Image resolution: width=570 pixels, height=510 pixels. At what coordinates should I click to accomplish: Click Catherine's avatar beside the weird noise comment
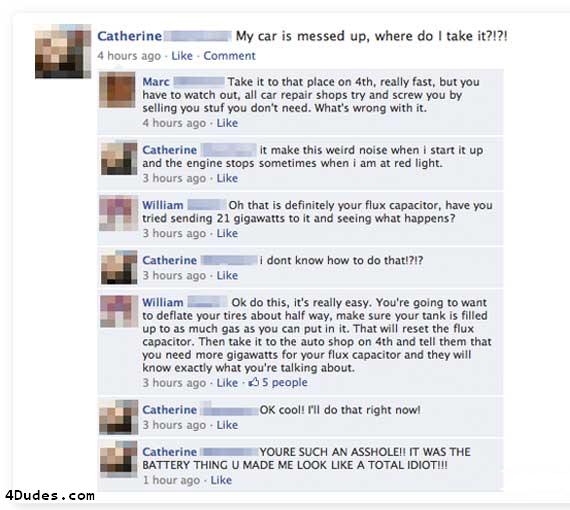point(119,158)
